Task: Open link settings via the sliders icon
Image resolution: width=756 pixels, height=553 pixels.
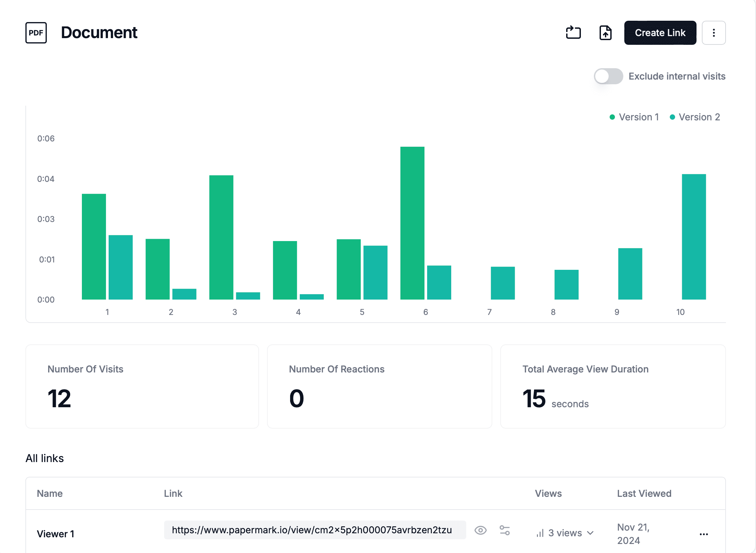Action: tap(504, 530)
